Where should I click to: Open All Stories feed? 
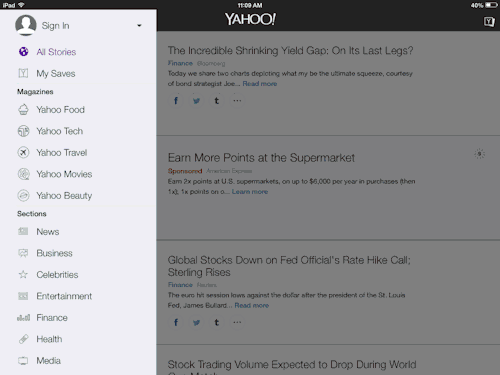(x=56, y=52)
